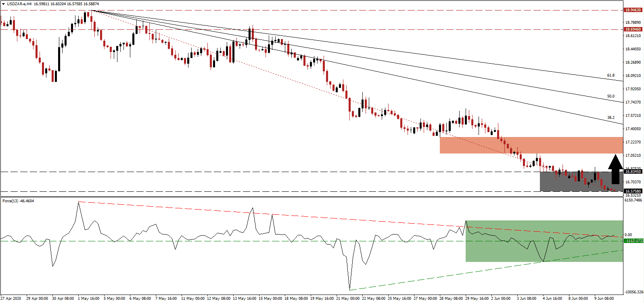Click the Force(13) indicator label
Viewport: 644px width, 303px height.
click(18, 201)
